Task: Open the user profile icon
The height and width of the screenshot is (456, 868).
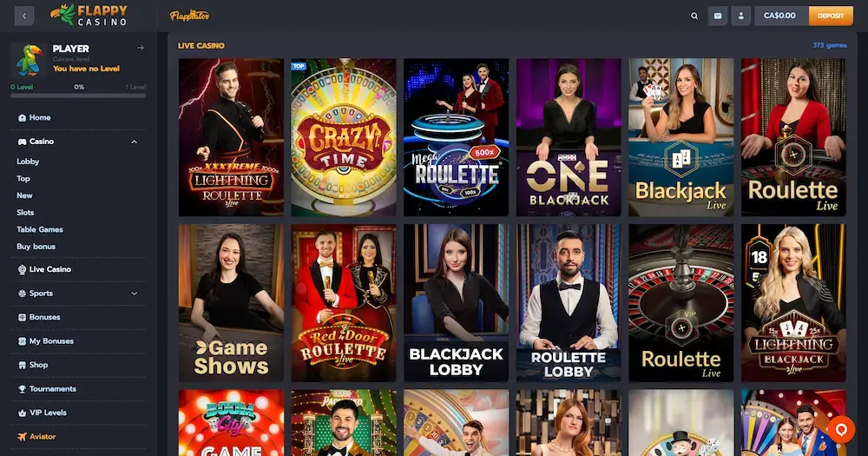Action: tap(740, 16)
